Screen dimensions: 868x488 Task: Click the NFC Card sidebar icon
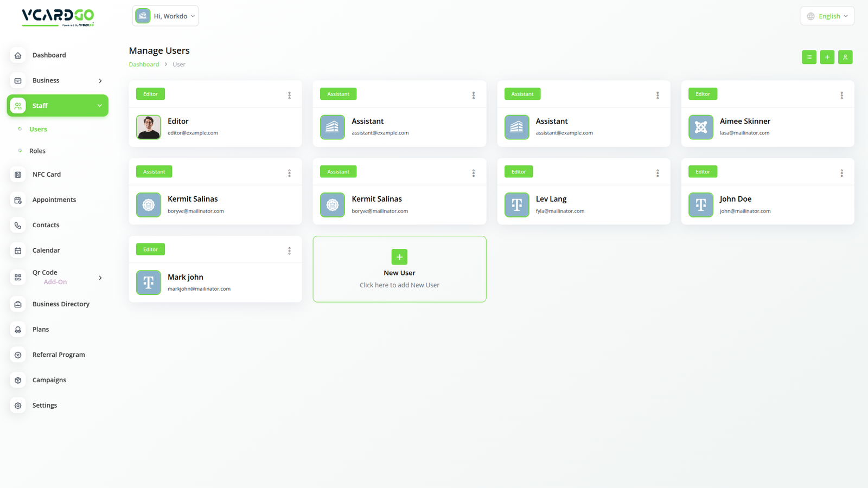[x=18, y=175]
